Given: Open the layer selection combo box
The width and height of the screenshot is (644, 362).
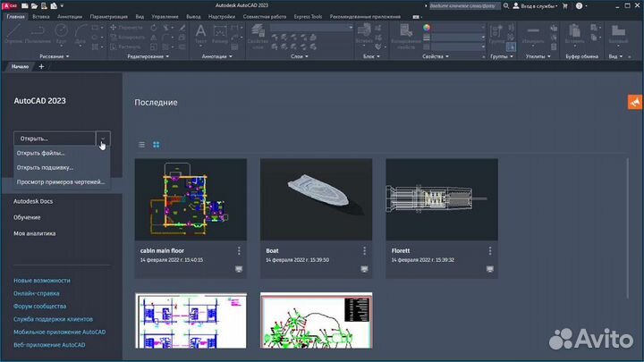Looking at the screenshot, I should coord(311,28).
